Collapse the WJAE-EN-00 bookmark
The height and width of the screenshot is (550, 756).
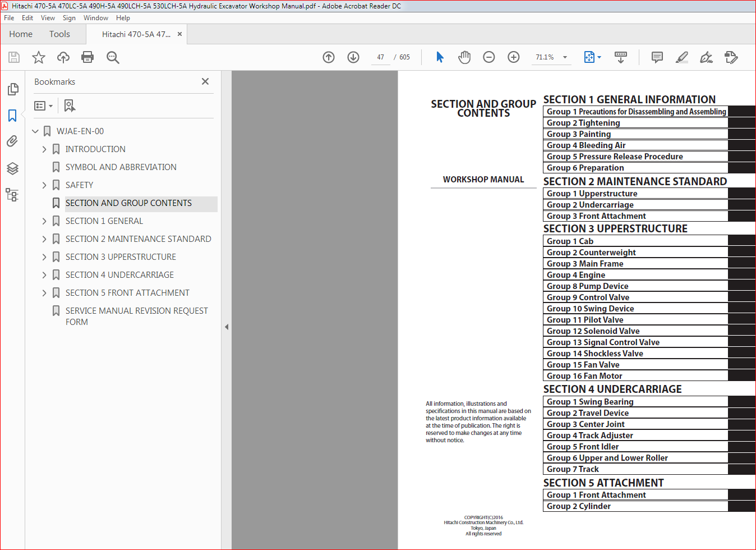[35, 131]
